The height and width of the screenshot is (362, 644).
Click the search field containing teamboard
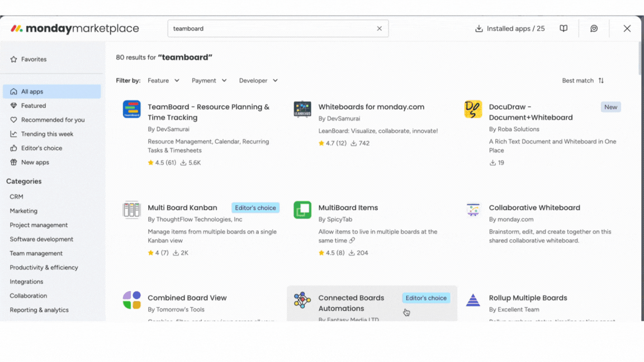[x=278, y=28]
